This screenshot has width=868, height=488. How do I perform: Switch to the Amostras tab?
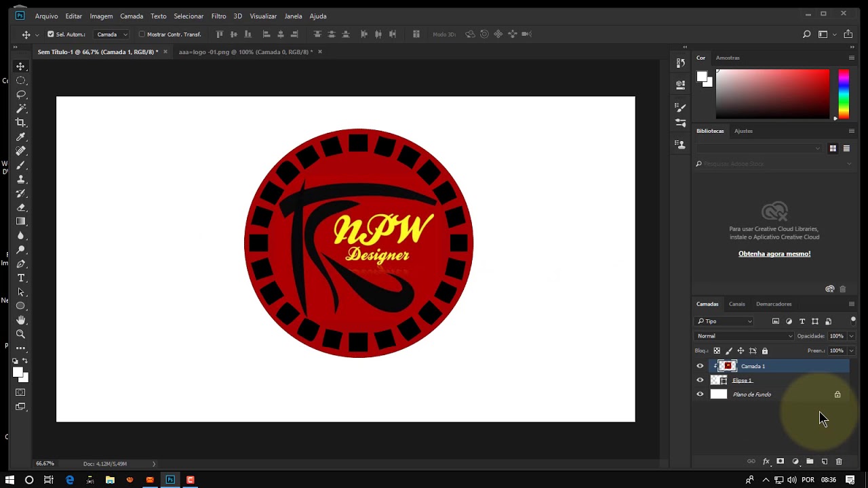pyautogui.click(x=728, y=58)
